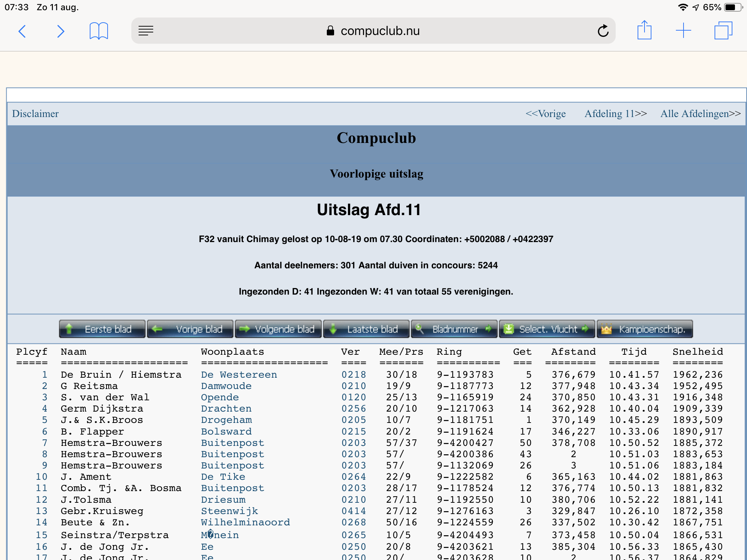Open vereniging 0268 link
The image size is (747, 560).
[x=354, y=522]
